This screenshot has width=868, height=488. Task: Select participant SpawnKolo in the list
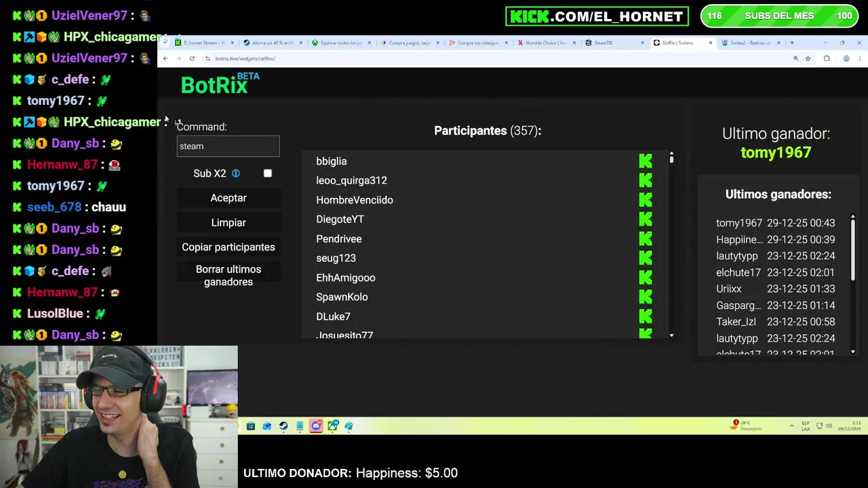point(342,297)
